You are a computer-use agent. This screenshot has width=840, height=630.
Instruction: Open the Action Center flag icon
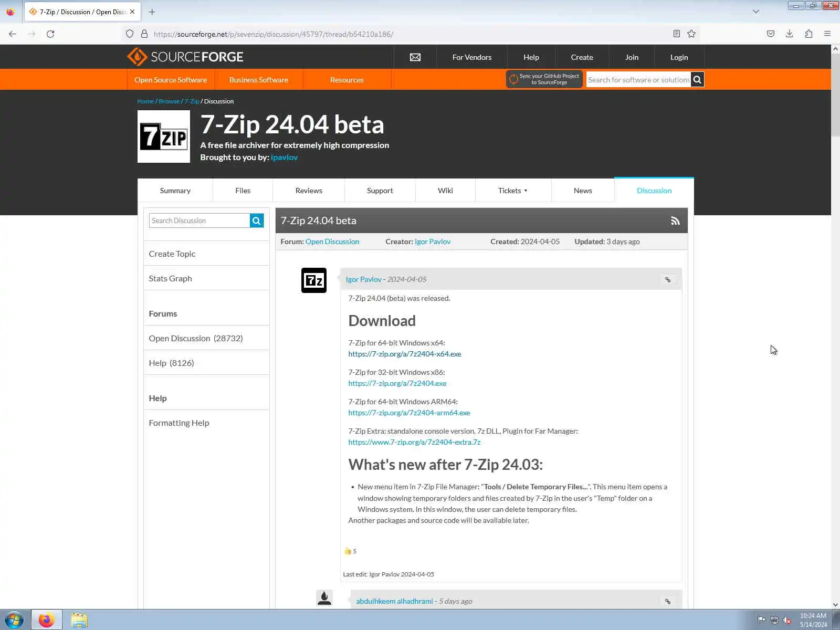[x=761, y=620]
